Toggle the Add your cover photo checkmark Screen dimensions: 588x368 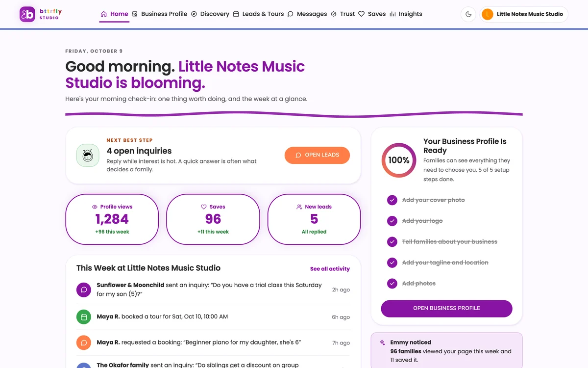[x=392, y=200]
